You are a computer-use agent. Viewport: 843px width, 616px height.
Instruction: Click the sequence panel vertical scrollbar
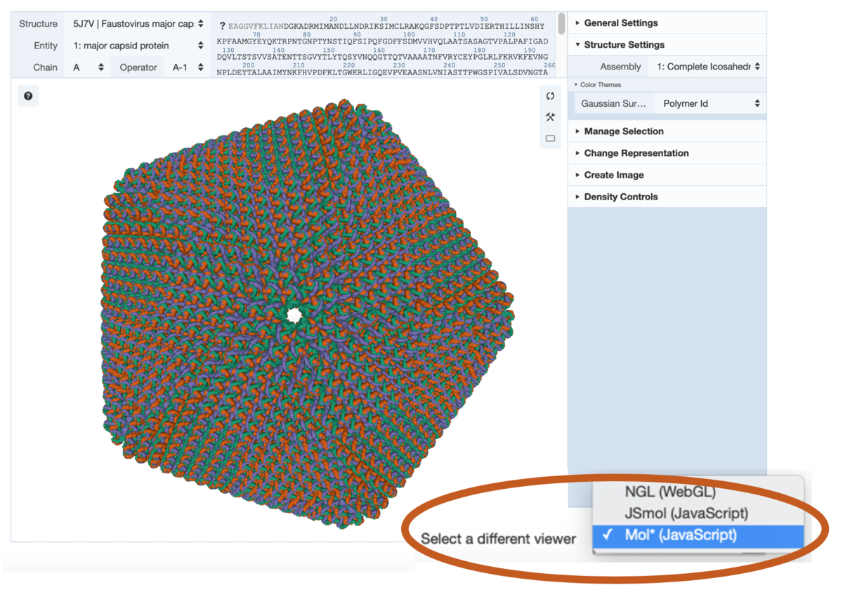(561, 25)
